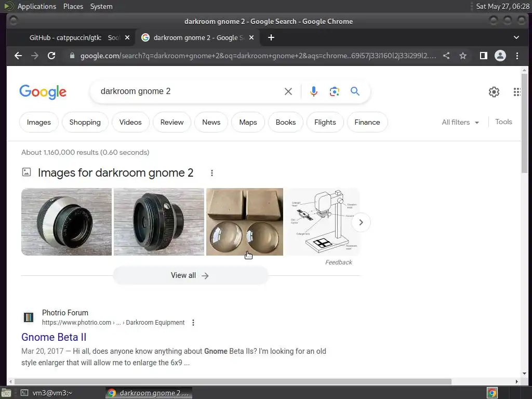Click Chrome icon in bottom-right tray
532x399 pixels.
click(x=493, y=393)
